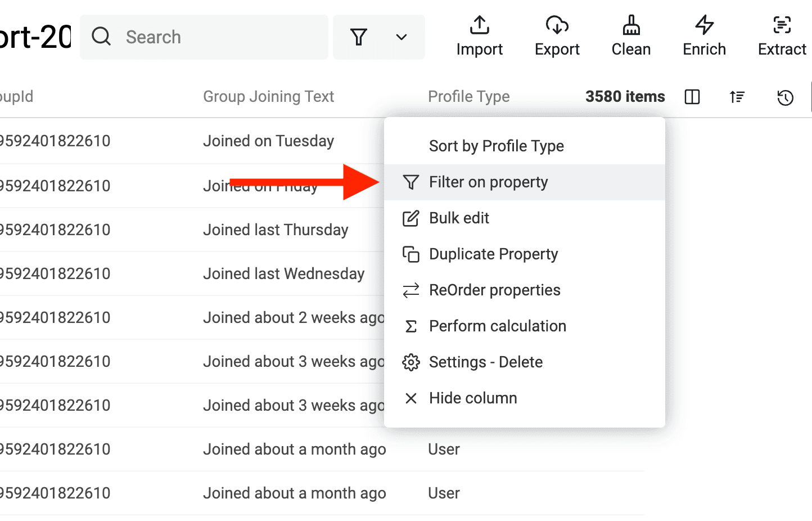Click the Group Joining Text column header
This screenshot has width=812, height=521.
(268, 97)
